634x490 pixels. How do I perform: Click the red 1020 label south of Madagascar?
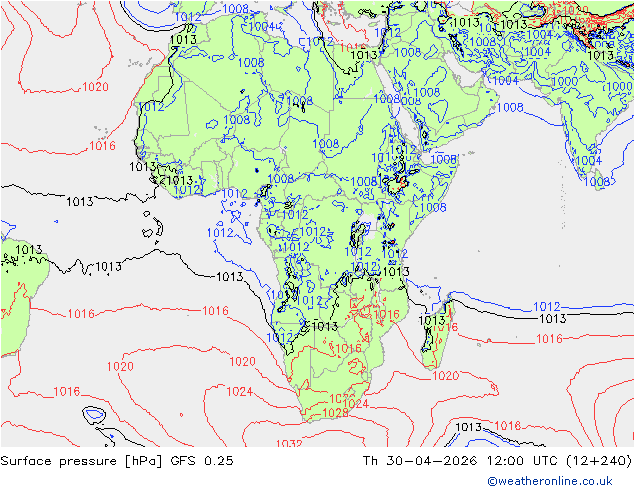click(x=446, y=376)
